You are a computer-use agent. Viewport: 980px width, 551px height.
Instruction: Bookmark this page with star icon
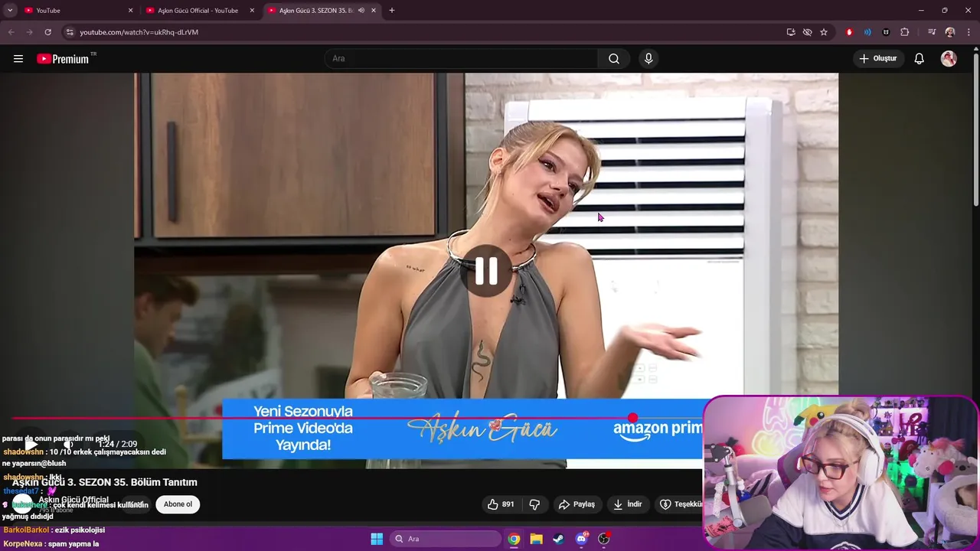click(x=824, y=32)
